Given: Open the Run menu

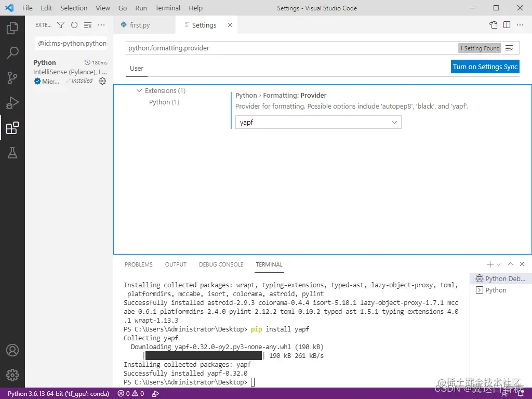Looking at the screenshot, I should 141,8.
